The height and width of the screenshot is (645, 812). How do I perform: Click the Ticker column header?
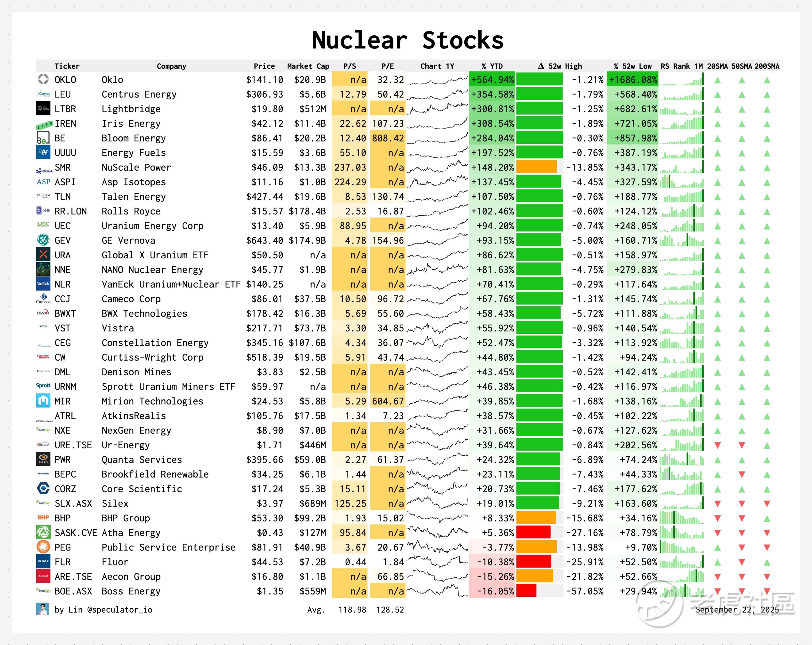(67, 66)
